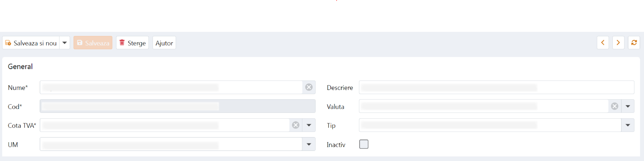Expand the Cota TVA dropdown

[309, 125]
